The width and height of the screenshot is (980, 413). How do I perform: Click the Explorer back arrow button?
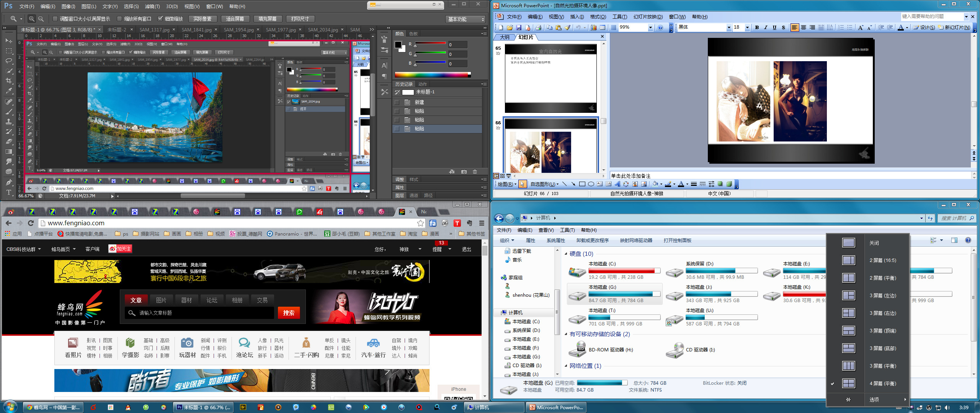499,218
